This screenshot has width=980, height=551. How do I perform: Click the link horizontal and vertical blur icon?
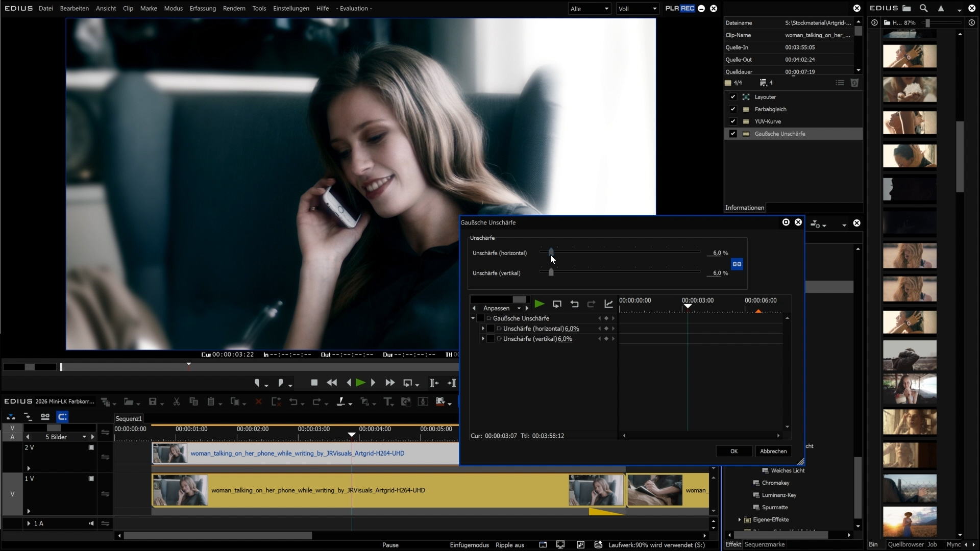737,264
